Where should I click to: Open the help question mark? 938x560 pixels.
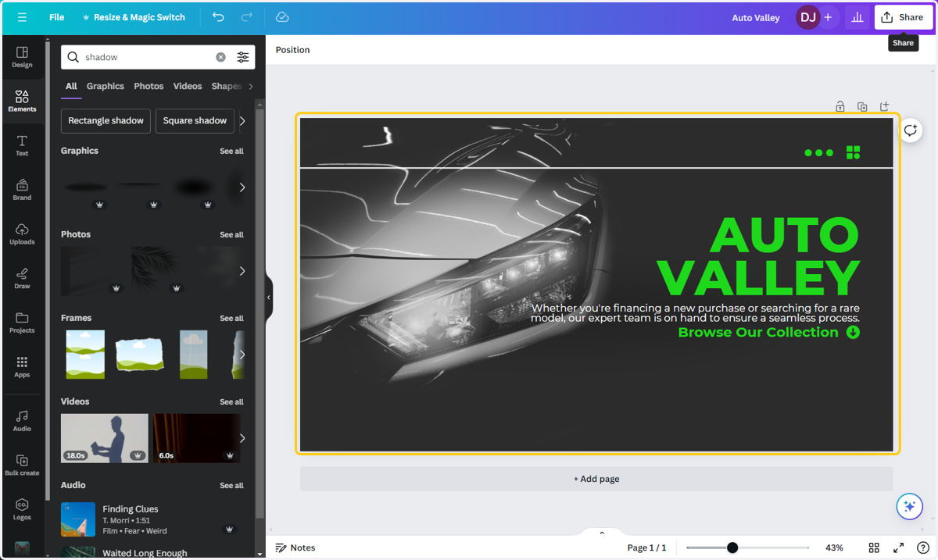[x=923, y=548]
